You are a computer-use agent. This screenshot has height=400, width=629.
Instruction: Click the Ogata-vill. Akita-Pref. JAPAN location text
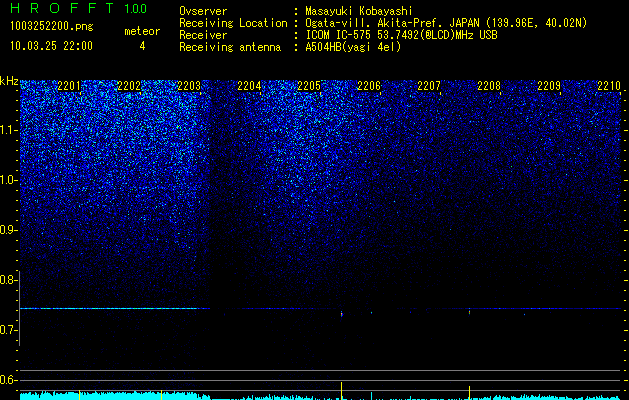[x=446, y=23]
